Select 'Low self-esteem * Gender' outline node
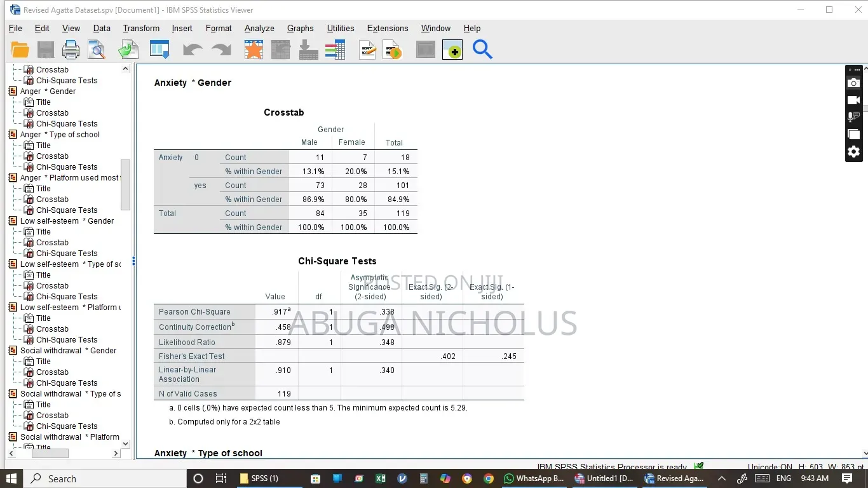 (67, 221)
